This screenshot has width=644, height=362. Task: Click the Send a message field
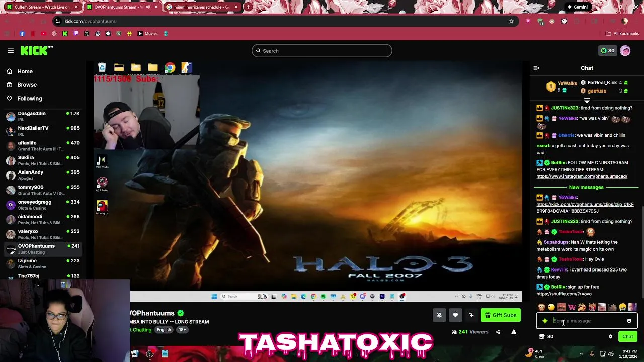point(587,321)
